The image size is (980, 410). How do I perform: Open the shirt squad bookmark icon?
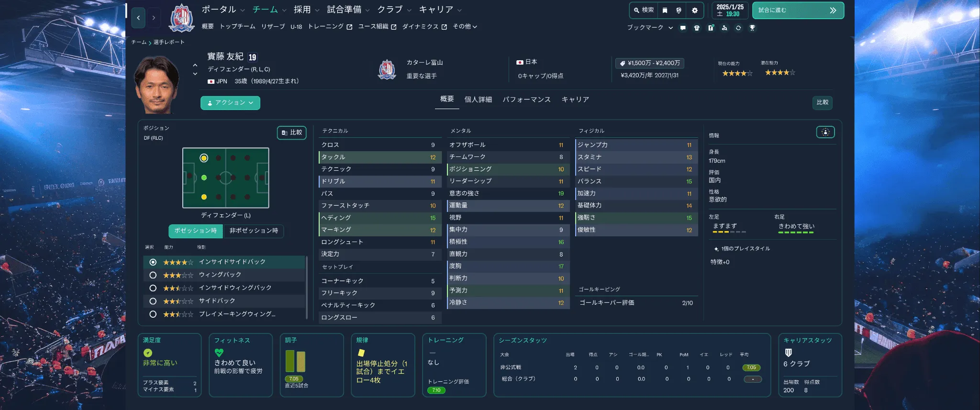(x=697, y=28)
